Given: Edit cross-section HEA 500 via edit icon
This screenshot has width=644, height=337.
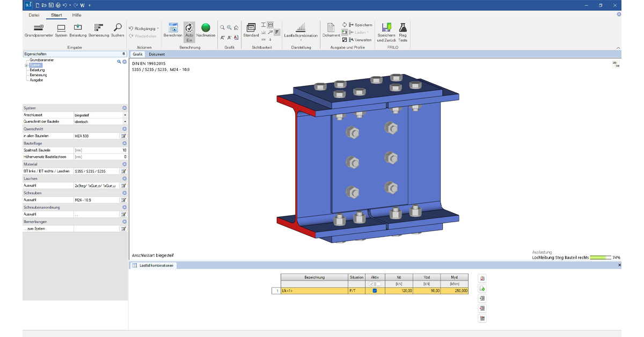Looking at the screenshot, I should point(123,136).
